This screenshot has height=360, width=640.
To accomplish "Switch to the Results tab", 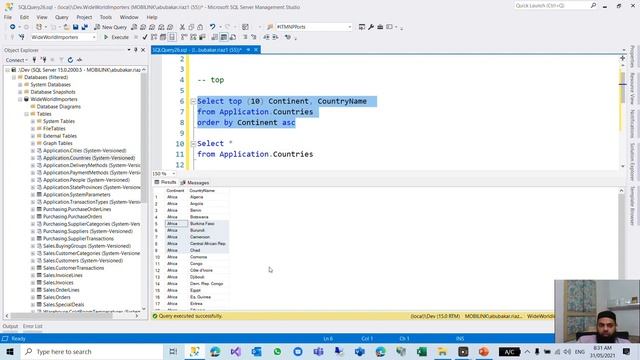I will click(165, 182).
